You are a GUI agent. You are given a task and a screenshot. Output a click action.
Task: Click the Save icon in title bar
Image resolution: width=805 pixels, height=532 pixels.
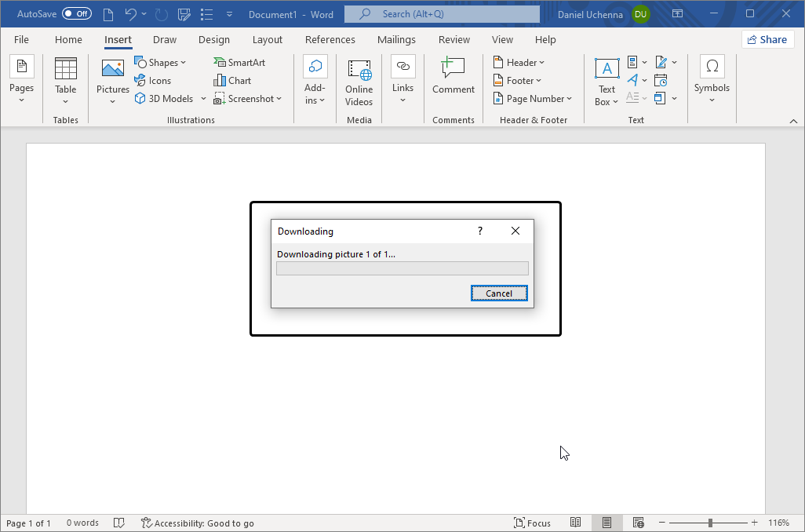[184, 14]
